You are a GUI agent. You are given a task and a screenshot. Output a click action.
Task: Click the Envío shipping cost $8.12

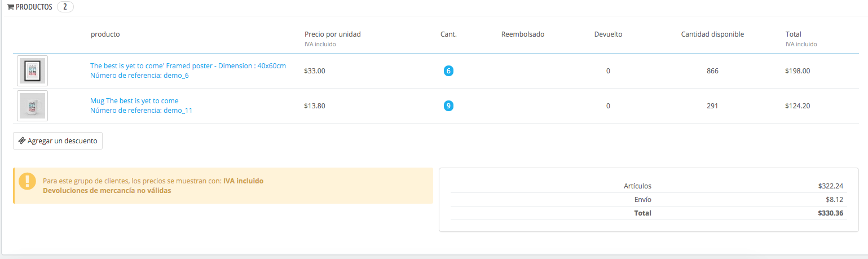coord(835,200)
